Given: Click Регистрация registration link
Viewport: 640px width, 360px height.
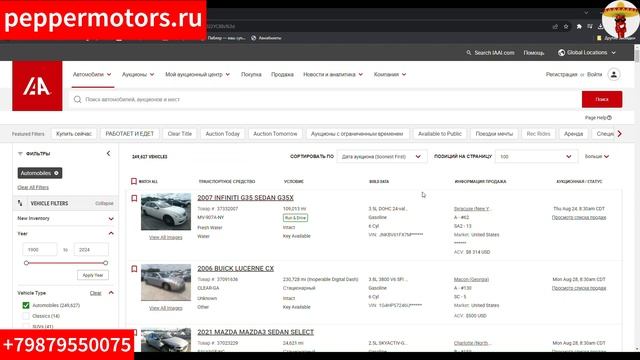Looking at the screenshot, I should click(x=561, y=74).
